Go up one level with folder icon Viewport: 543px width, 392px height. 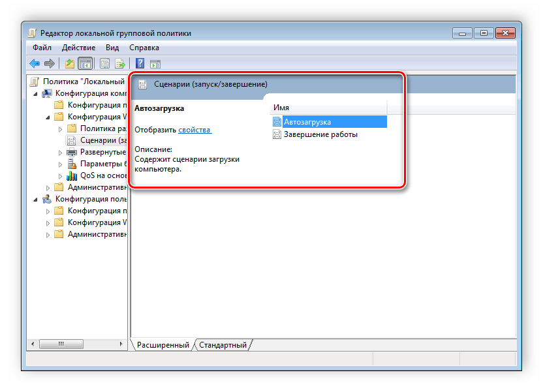[x=70, y=64]
